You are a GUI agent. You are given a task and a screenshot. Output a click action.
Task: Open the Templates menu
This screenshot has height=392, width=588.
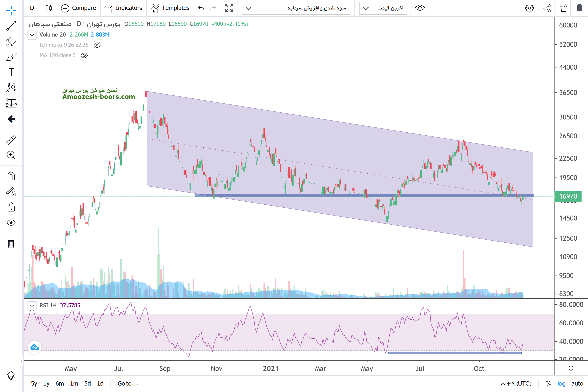coord(170,8)
